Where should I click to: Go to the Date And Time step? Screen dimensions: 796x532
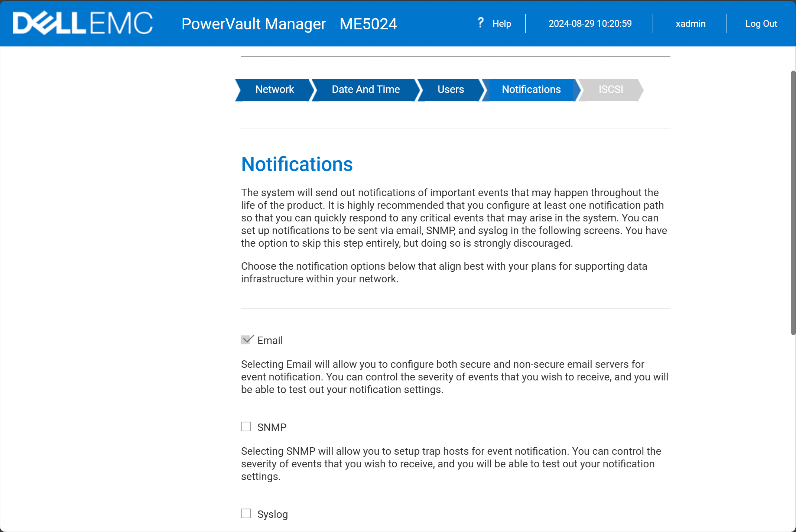pyautogui.click(x=365, y=90)
